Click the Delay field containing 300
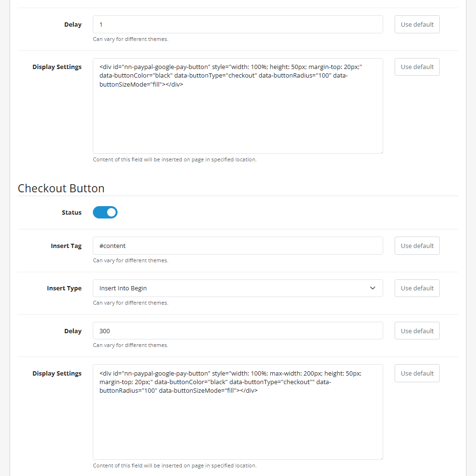476x476 pixels. 238,330
